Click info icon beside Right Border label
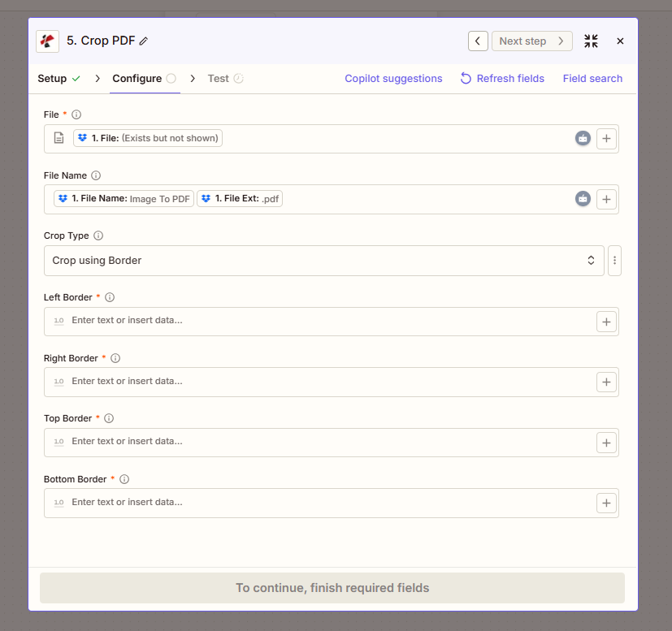Screen dimensions: 672x631 coord(115,358)
